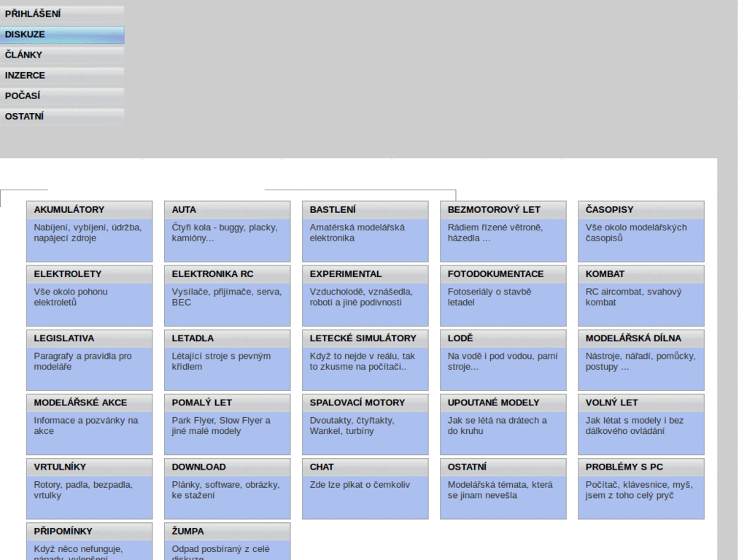Click 'Na vodě i pod vodou, parní stroje' text
The image size is (747, 560).
(x=503, y=361)
